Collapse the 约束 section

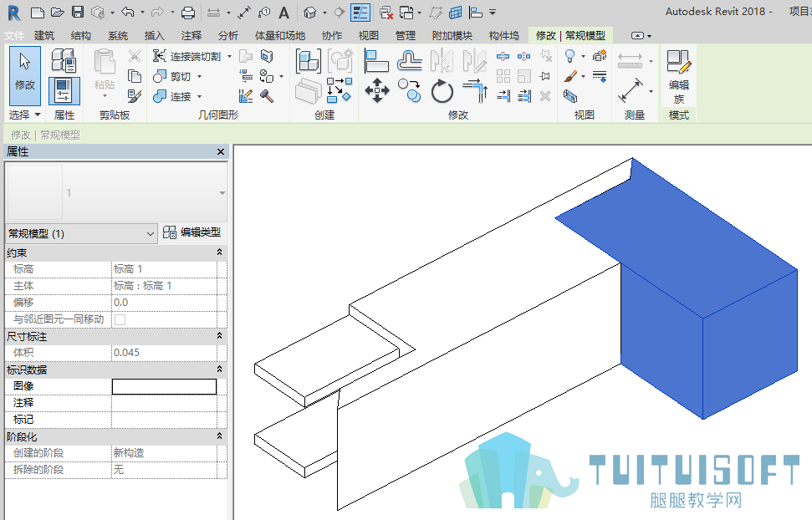[220, 252]
